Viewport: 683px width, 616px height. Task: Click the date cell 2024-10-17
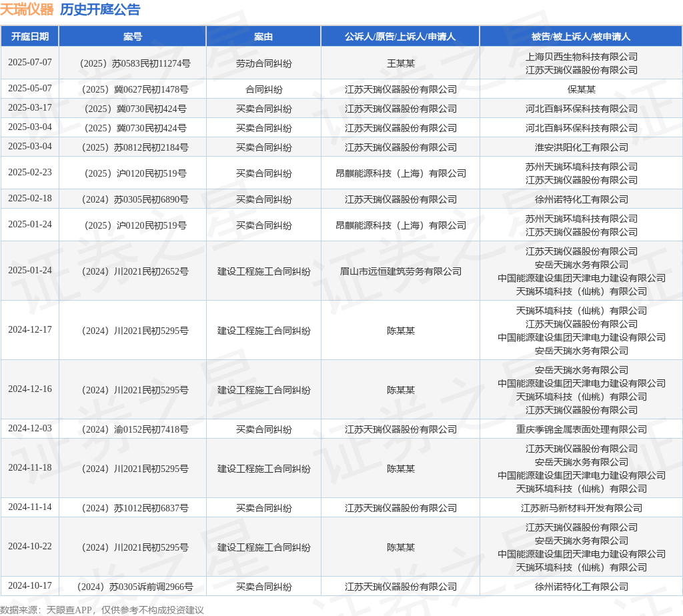[29, 586]
